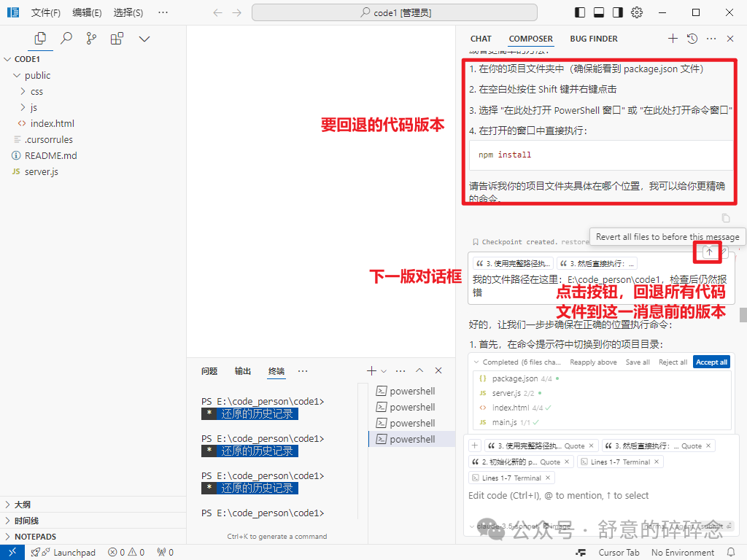Switch to the 输出 panel tab
Viewport: 747px width, 560px height.
242,371
